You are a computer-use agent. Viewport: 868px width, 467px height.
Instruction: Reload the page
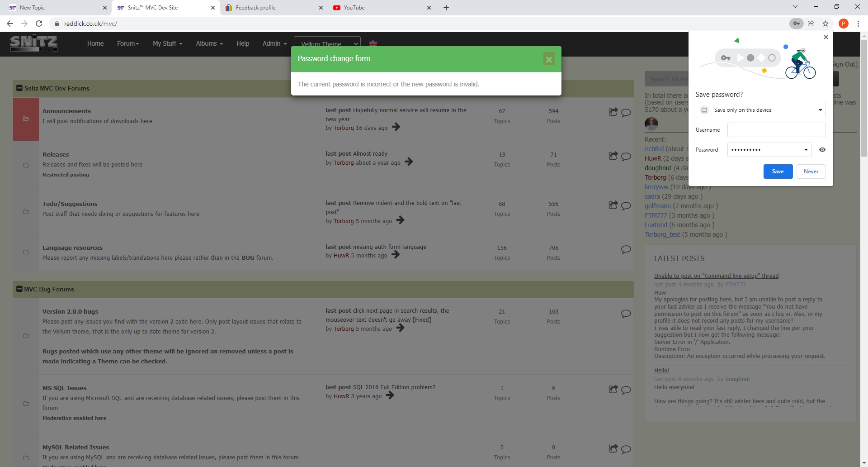coord(39,24)
